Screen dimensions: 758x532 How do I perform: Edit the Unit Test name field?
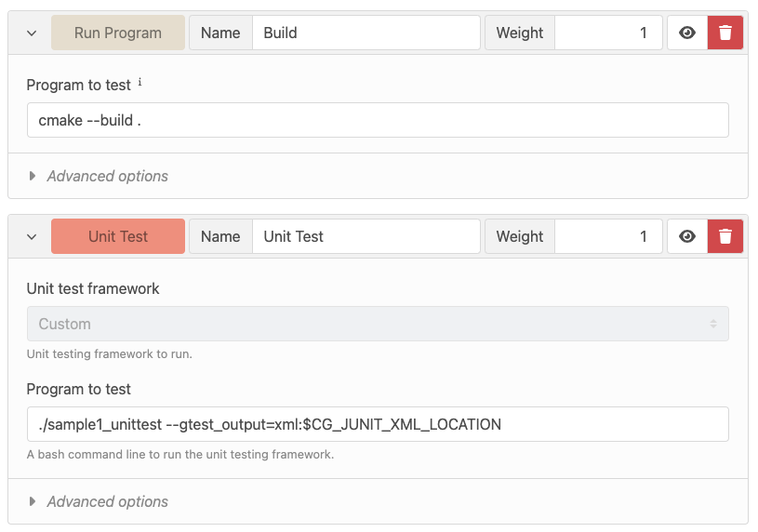366,236
